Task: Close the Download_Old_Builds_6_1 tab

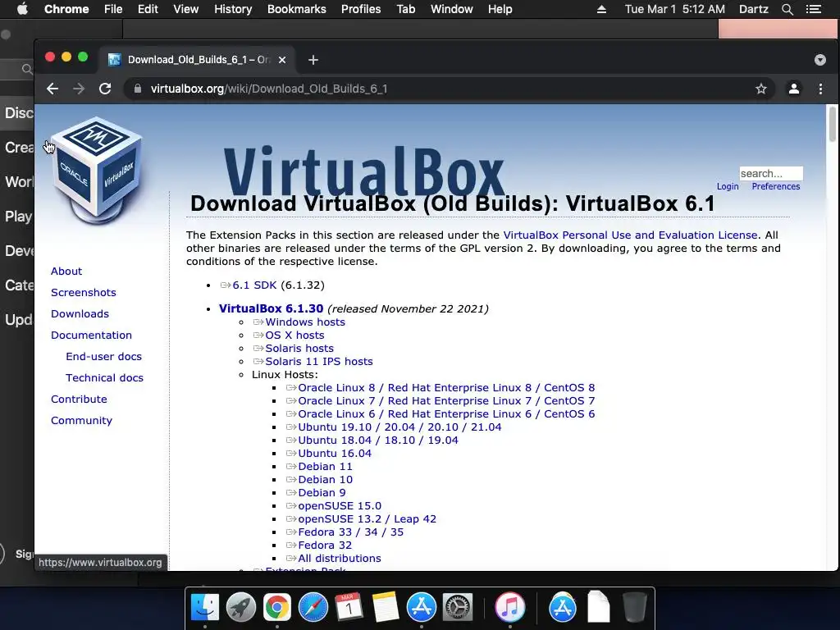Action: pos(282,60)
